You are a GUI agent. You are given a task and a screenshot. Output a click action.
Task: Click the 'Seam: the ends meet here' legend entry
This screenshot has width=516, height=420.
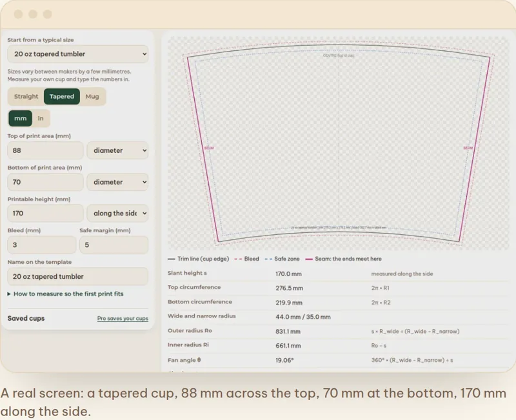pyautogui.click(x=344, y=259)
